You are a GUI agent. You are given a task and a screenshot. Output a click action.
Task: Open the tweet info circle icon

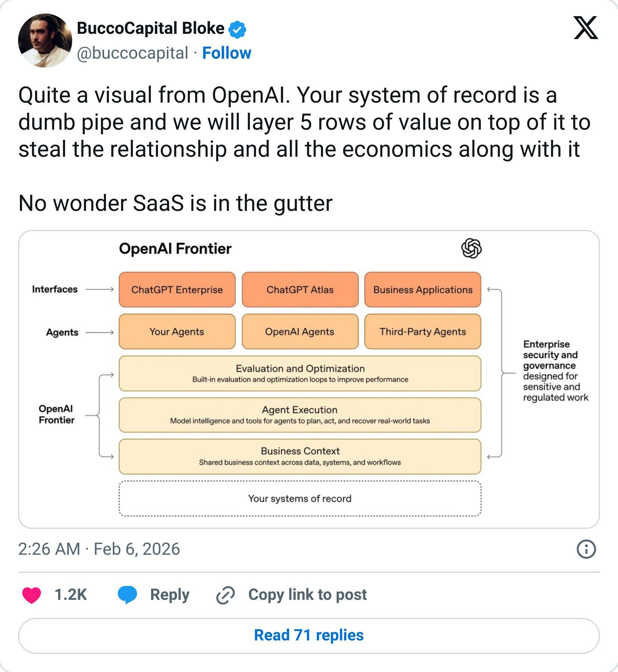[x=586, y=549]
